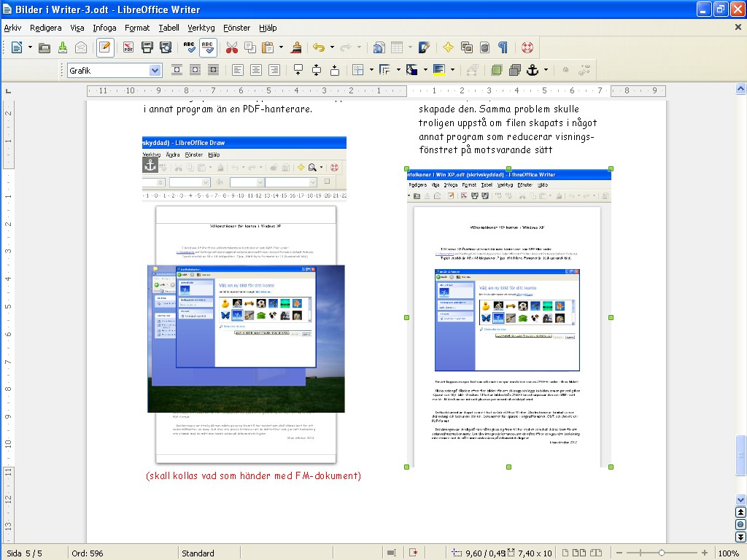The width and height of the screenshot is (747, 560).
Task: Copy the selection
Action: (x=250, y=47)
